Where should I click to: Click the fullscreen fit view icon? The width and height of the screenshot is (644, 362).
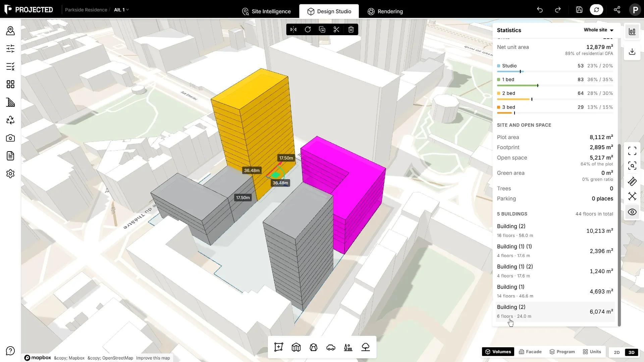click(x=632, y=151)
